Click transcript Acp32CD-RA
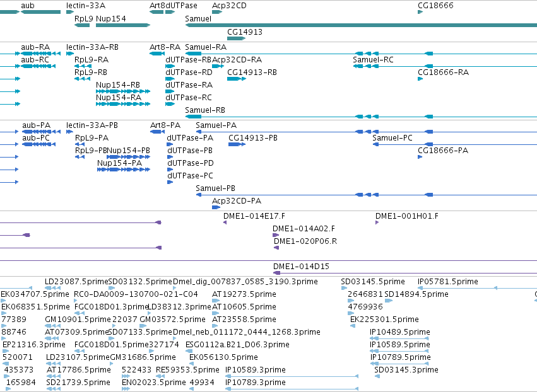 (x=237, y=60)
